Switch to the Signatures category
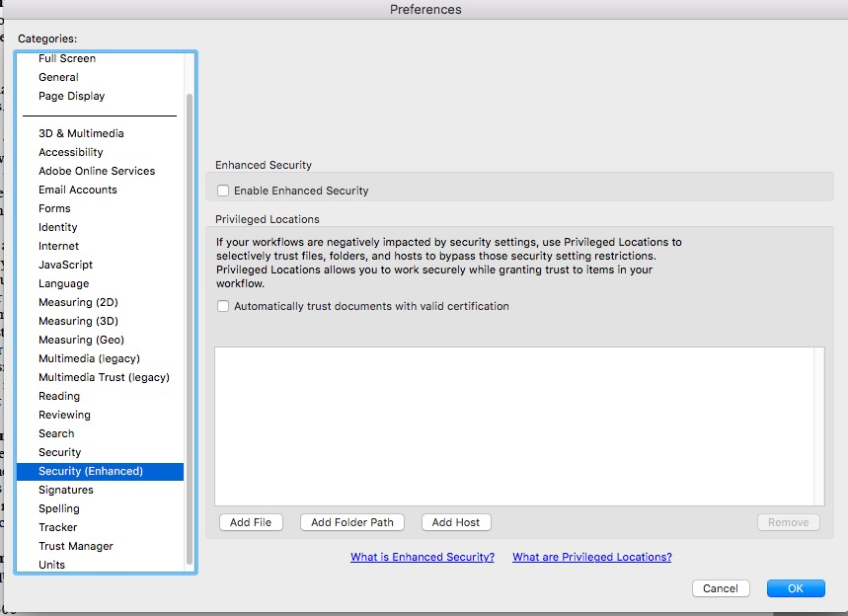The width and height of the screenshot is (848, 616). [66, 490]
